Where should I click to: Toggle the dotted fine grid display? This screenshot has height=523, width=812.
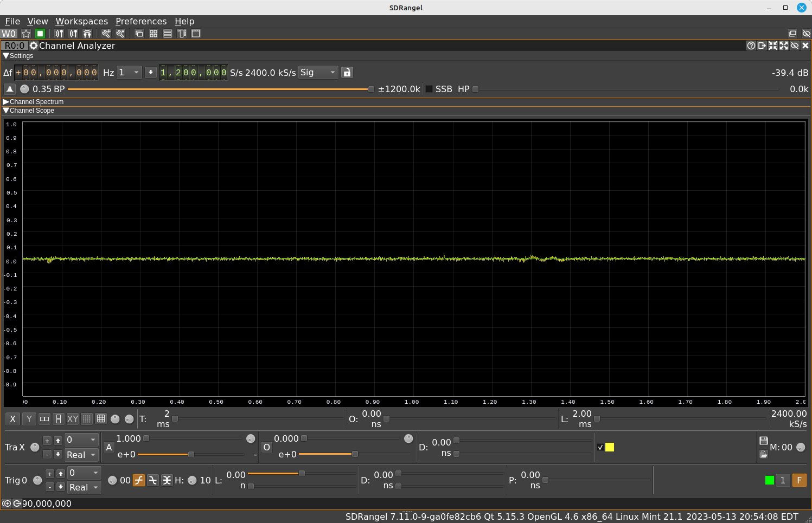point(87,419)
